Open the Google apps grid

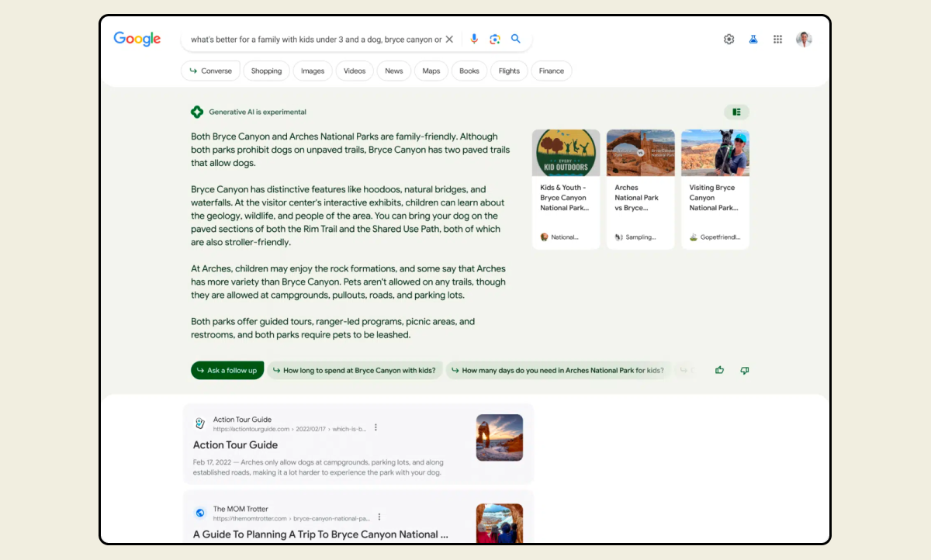(x=777, y=39)
